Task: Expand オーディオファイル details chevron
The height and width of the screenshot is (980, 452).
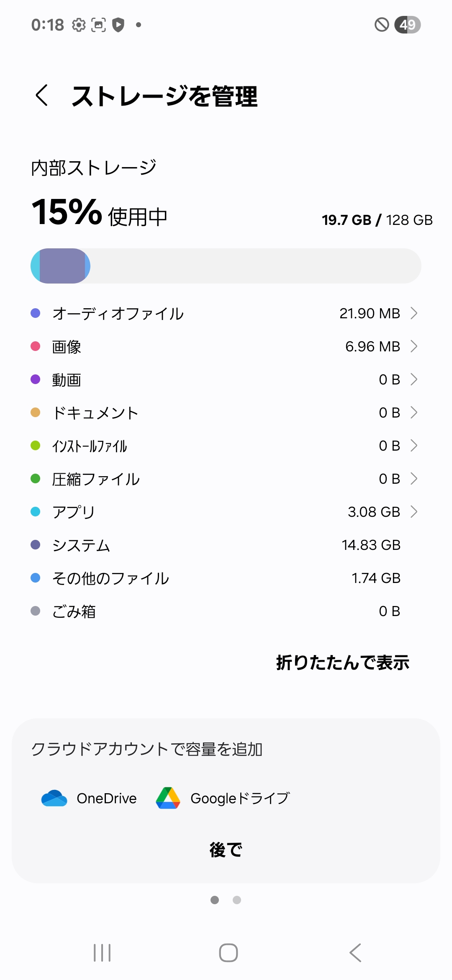Action: click(413, 313)
